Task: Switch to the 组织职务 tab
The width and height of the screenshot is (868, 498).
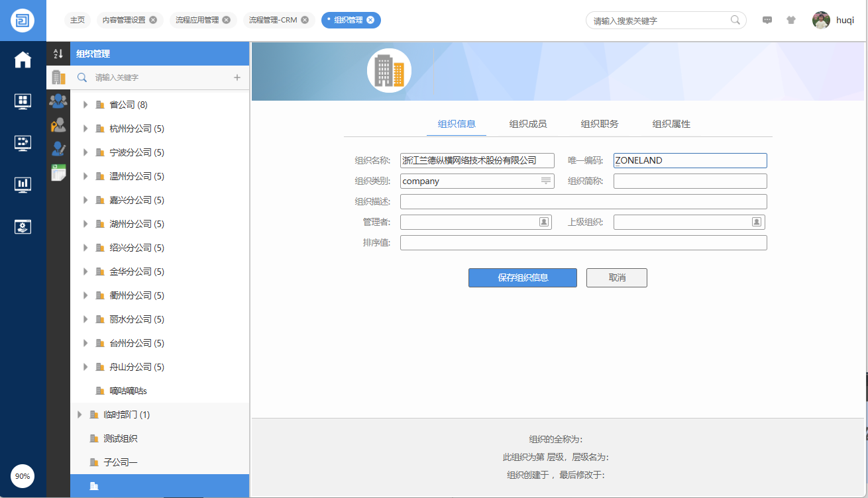Action: pos(600,124)
